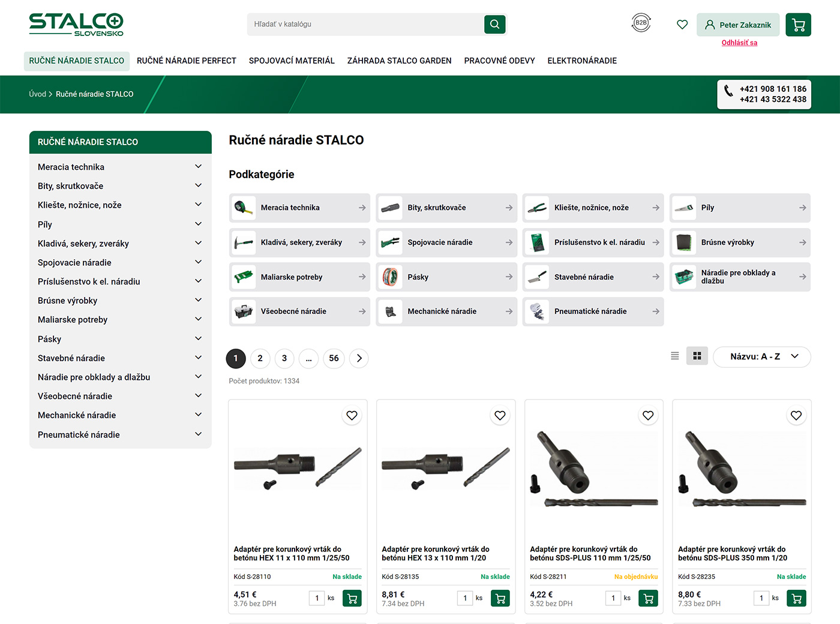The width and height of the screenshot is (840, 624).
Task: Open Peter Zakaznik account button
Action: tap(738, 25)
